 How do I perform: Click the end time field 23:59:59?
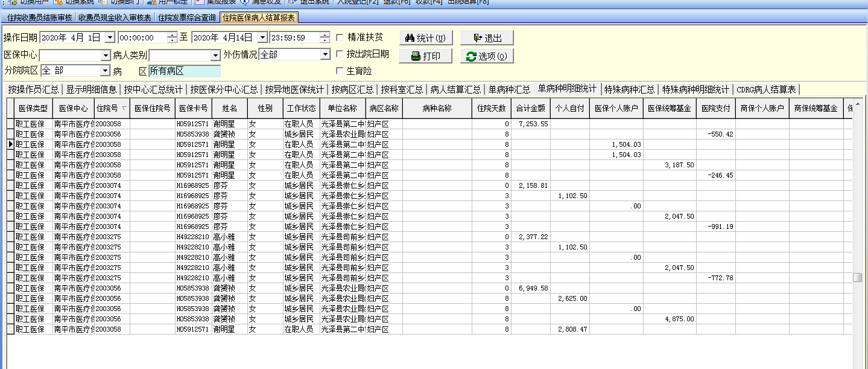click(295, 37)
